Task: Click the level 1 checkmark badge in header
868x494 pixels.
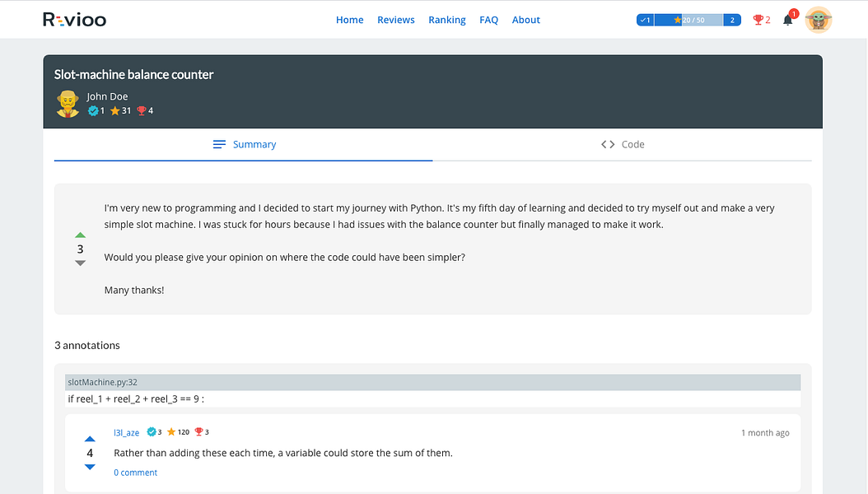Action: (645, 20)
